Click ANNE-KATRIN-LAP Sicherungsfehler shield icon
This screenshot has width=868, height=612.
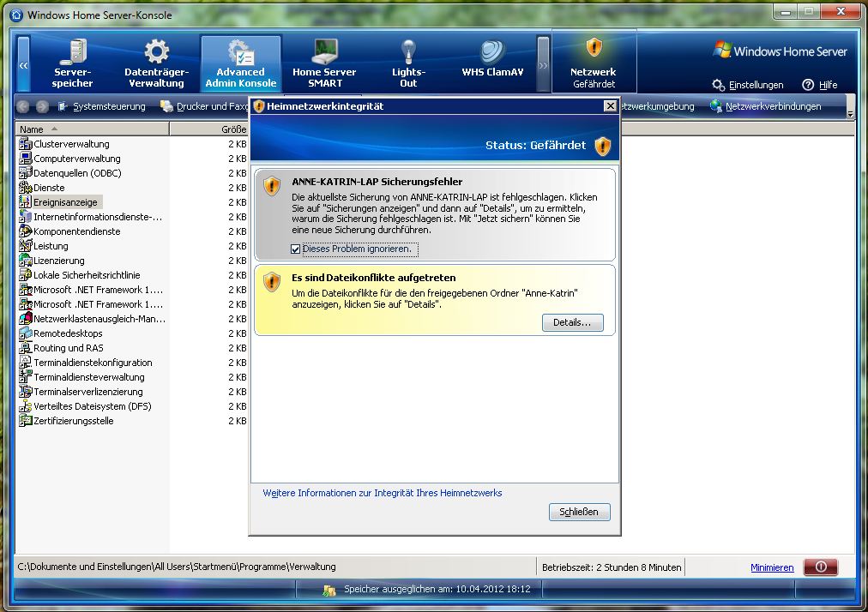tap(272, 186)
